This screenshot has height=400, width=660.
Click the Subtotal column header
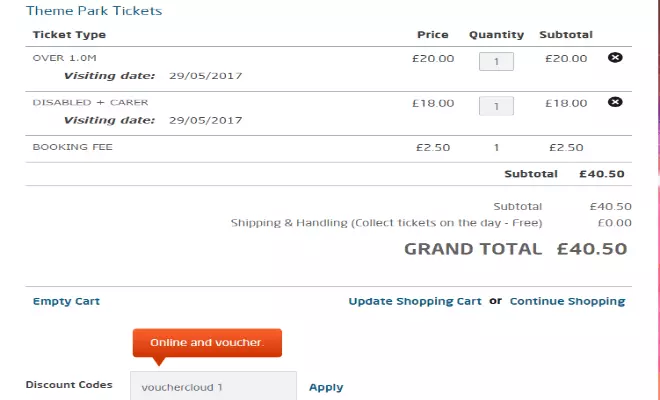[565, 35]
